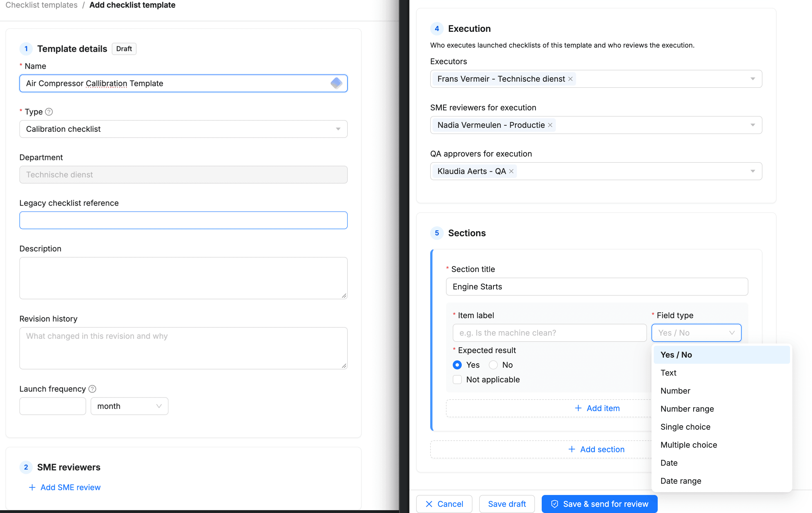The width and height of the screenshot is (812, 513).
Task: Select Yes as expected result
Action: [x=457, y=365]
